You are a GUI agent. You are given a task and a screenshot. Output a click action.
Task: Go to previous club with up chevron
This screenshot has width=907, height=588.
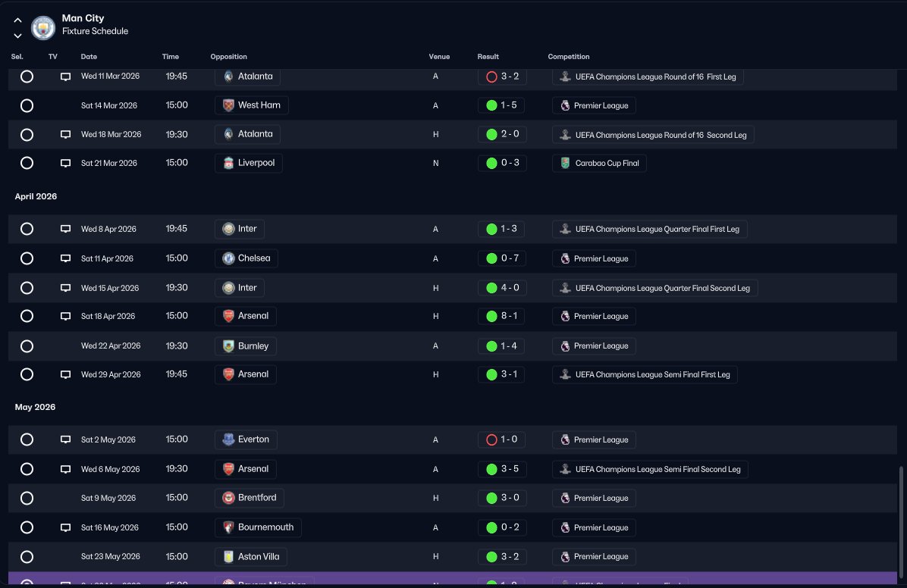tap(17, 20)
